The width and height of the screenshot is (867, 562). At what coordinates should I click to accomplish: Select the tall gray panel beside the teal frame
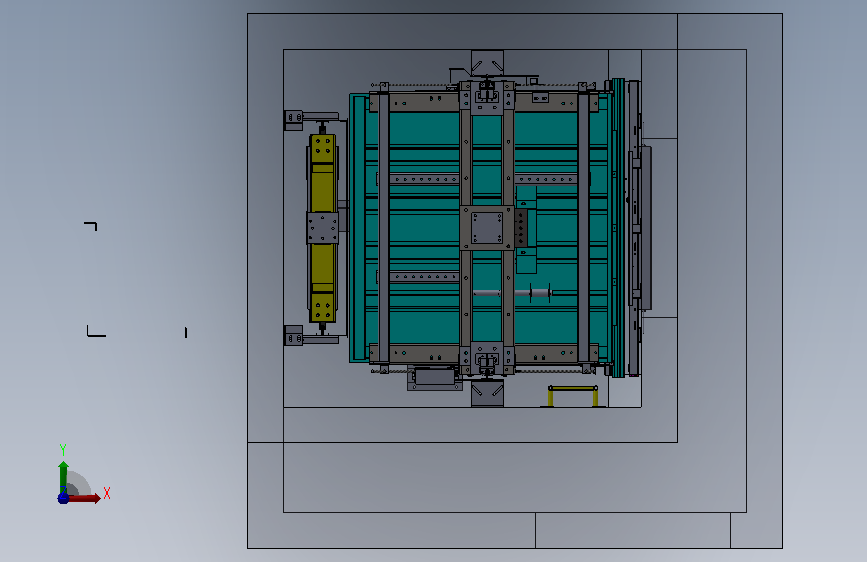tap(646, 228)
